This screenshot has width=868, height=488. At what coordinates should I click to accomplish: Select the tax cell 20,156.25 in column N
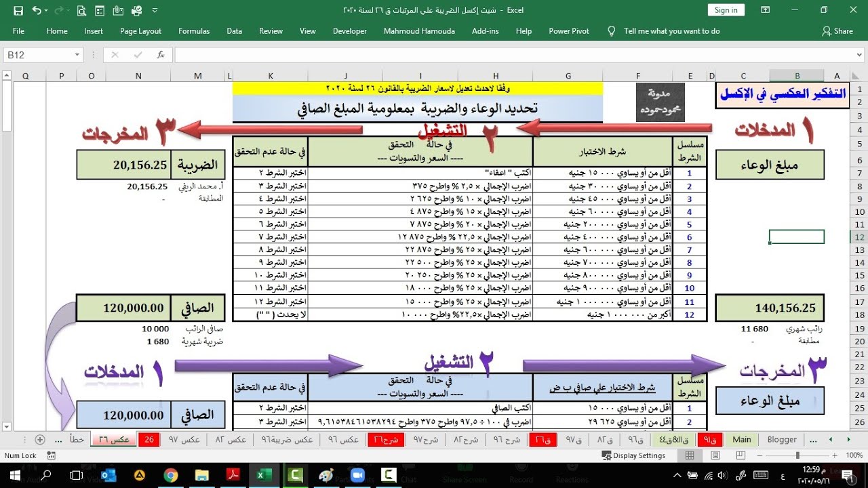click(124, 165)
